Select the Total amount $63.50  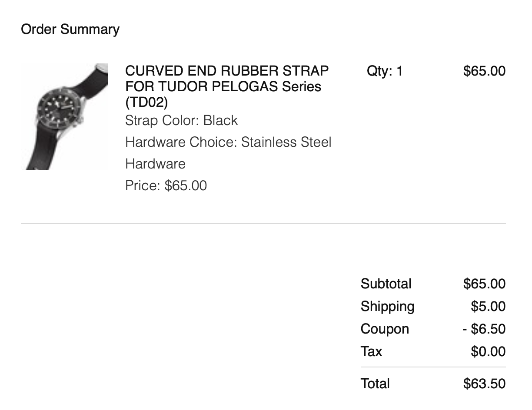[484, 384]
